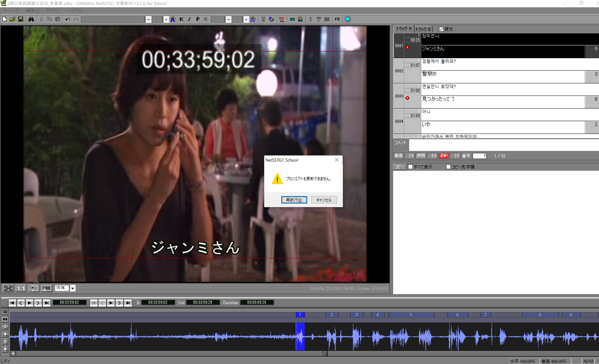The width and height of the screenshot is (599, 364).
Task: Open the ファイル(F) menu
Action: (x=11, y=10)
